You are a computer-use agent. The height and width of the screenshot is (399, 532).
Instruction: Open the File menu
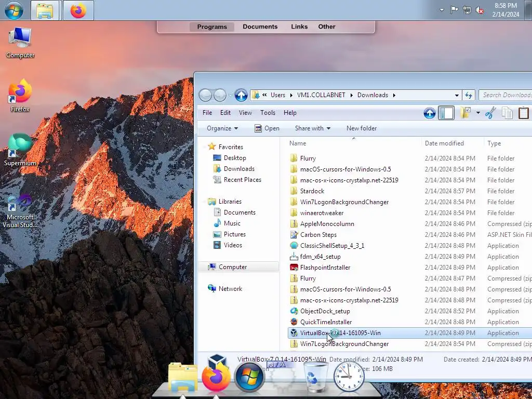click(x=207, y=113)
